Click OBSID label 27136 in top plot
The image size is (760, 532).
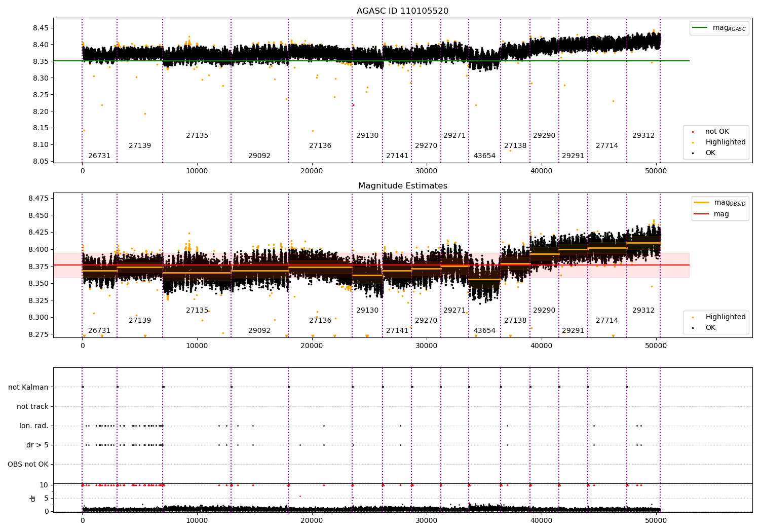coord(320,145)
